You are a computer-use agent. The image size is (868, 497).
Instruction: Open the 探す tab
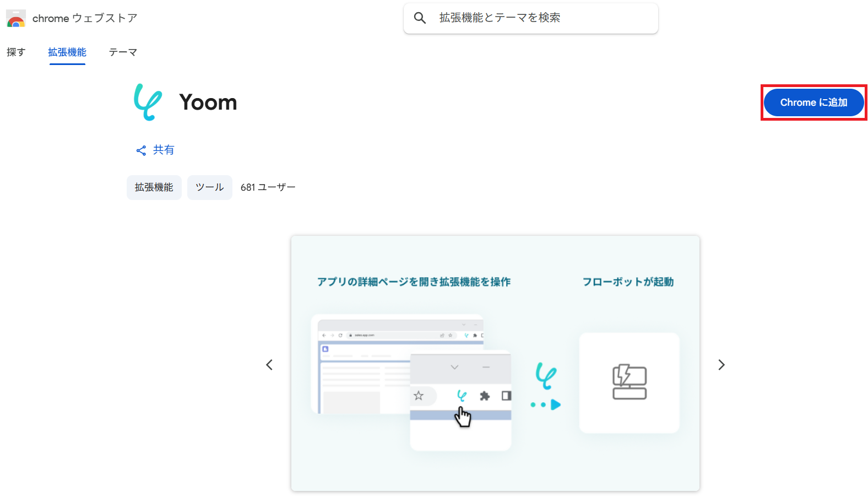pos(16,52)
